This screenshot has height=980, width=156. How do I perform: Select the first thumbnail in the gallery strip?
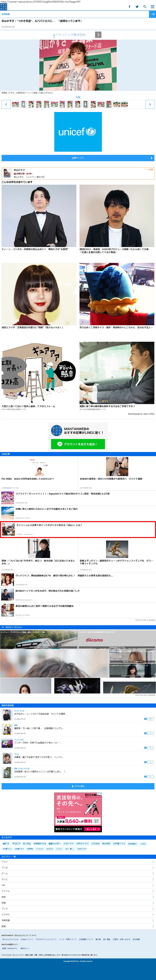point(16,104)
